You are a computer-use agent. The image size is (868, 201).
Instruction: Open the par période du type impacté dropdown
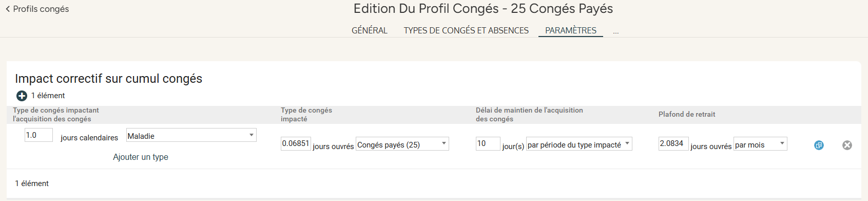[579, 144]
